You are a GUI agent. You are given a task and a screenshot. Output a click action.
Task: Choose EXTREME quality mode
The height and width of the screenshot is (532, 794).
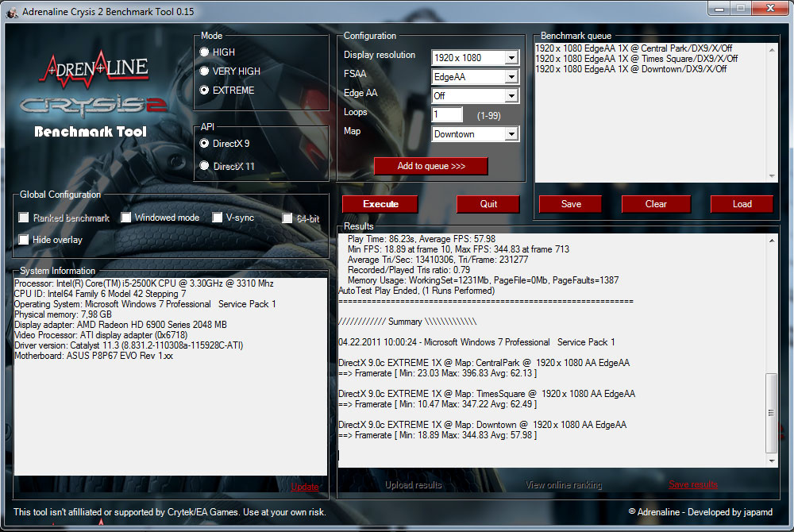pyautogui.click(x=205, y=90)
